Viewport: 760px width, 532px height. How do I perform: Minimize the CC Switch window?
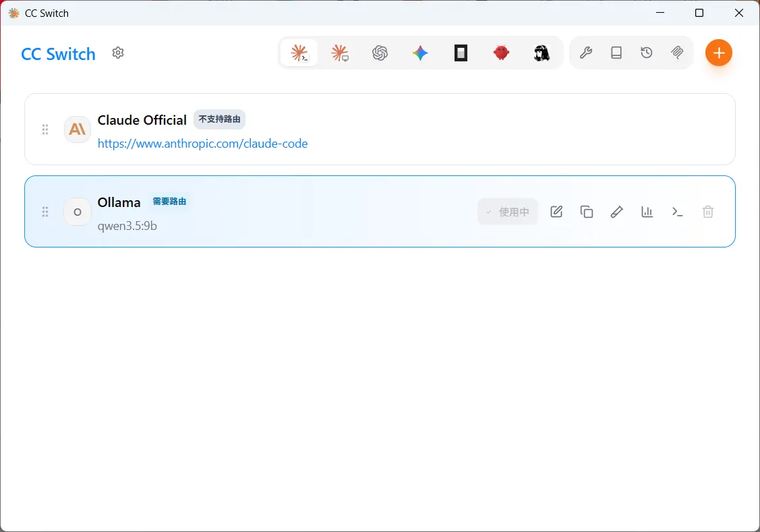click(660, 13)
